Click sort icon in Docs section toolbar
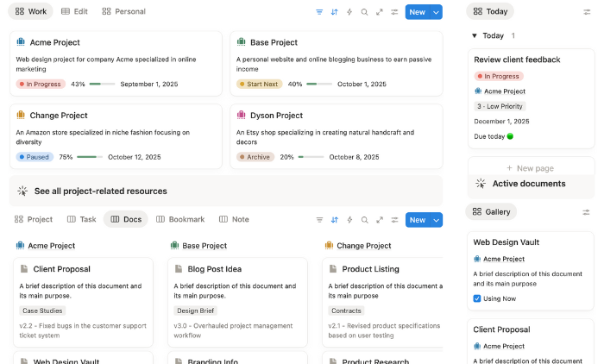This screenshot has height=364, width=604. [335, 220]
